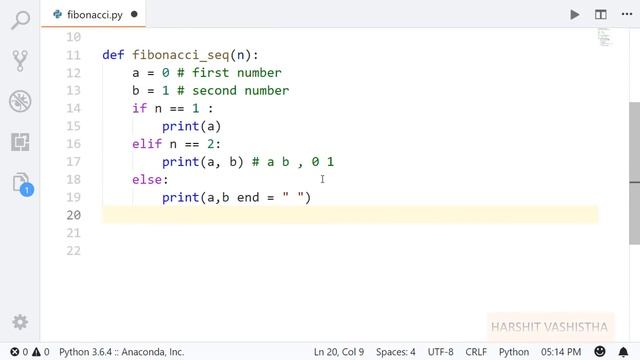This screenshot has width=640, height=360.
Task: Click the errors count icon in the status bar
Action: (15, 352)
